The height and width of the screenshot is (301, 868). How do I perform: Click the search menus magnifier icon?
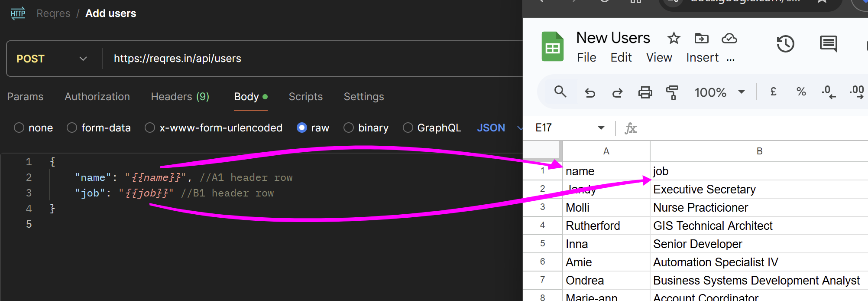[560, 92]
